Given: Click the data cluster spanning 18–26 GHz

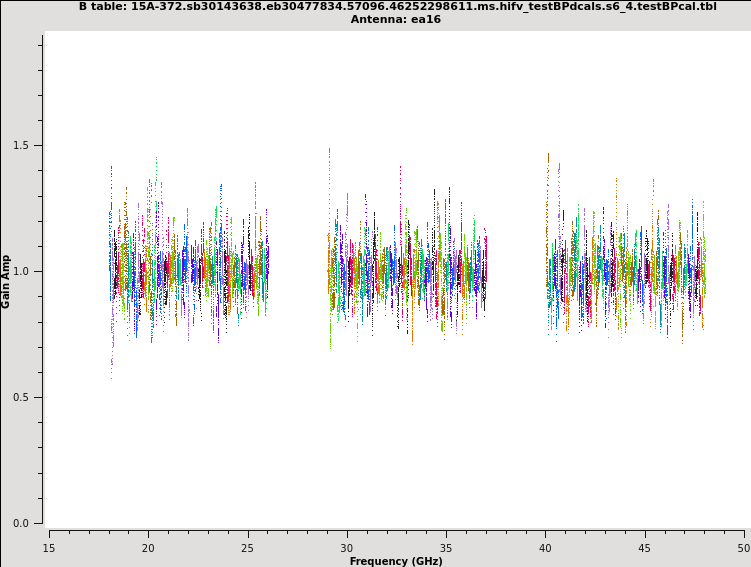Looking at the screenshot, I should click(188, 270).
